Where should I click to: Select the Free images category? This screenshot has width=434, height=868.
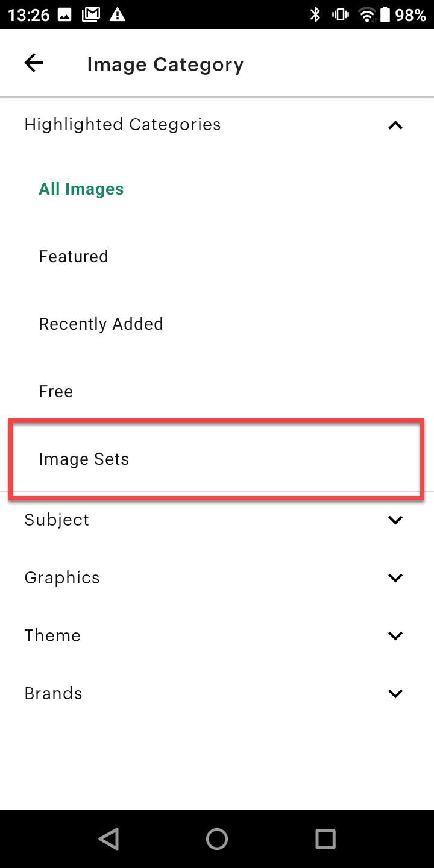[x=56, y=392]
